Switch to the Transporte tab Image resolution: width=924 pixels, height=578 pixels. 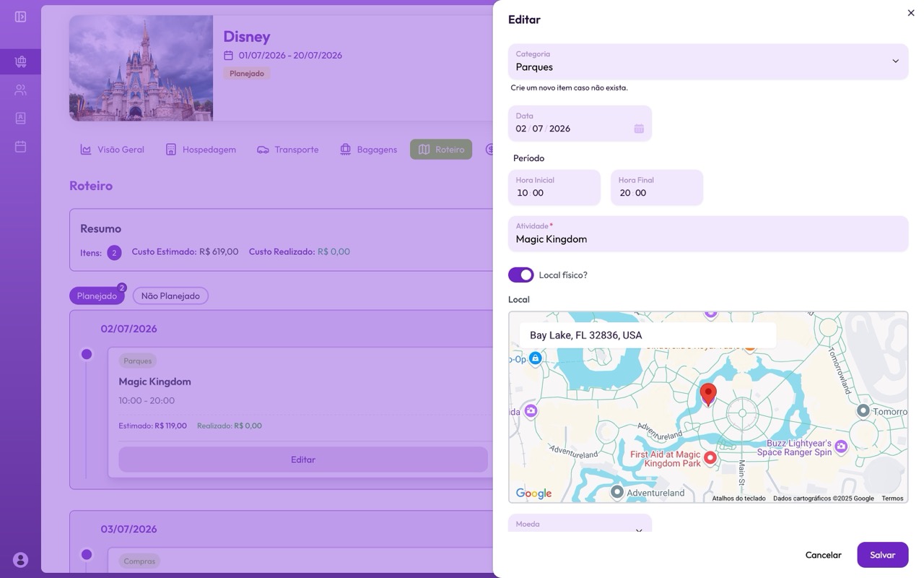tap(287, 150)
